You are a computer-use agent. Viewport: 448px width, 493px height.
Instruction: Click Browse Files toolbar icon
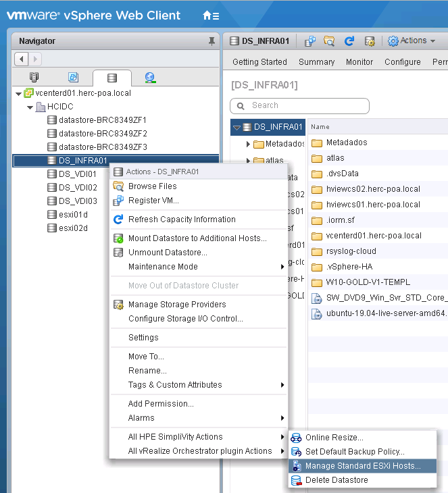click(x=329, y=41)
